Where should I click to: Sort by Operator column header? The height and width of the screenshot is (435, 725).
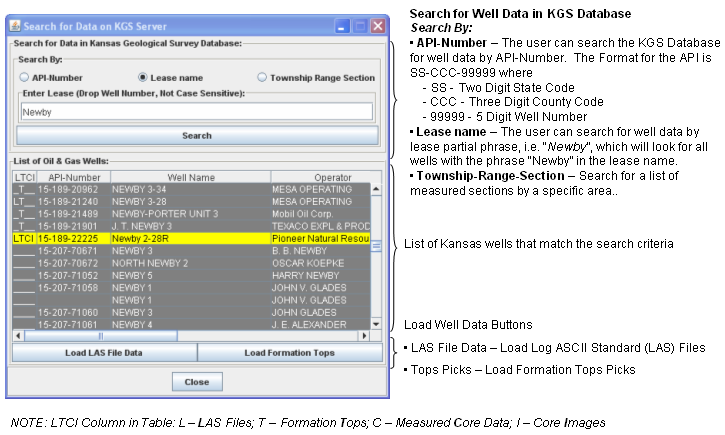coord(326,178)
